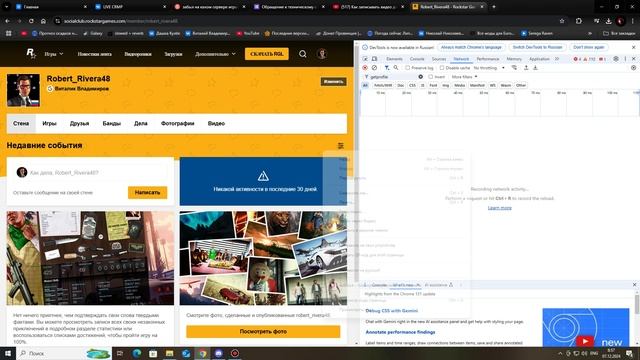Viewport: 640px width, 360px height.
Task: Open Chrome extensions puzzle icon
Action: (x=579, y=21)
